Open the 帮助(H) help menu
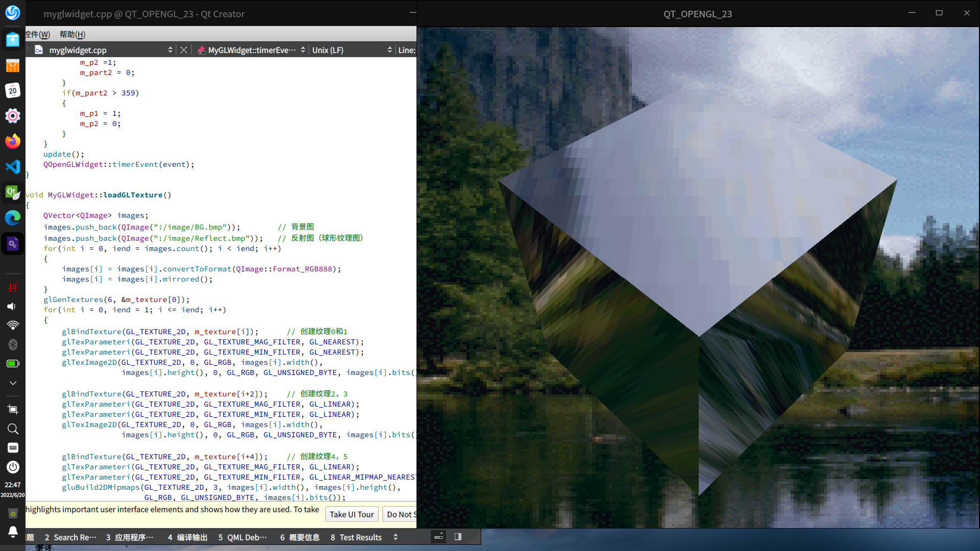Screen dimensions: 980x551 pyautogui.click(x=72, y=34)
